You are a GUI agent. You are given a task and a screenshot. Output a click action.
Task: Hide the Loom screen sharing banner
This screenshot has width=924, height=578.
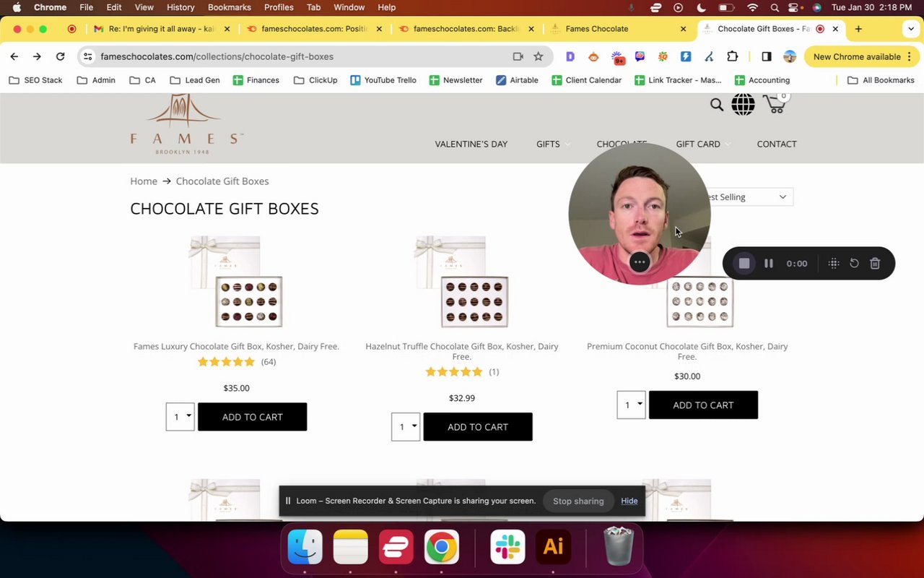(x=629, y=501)
